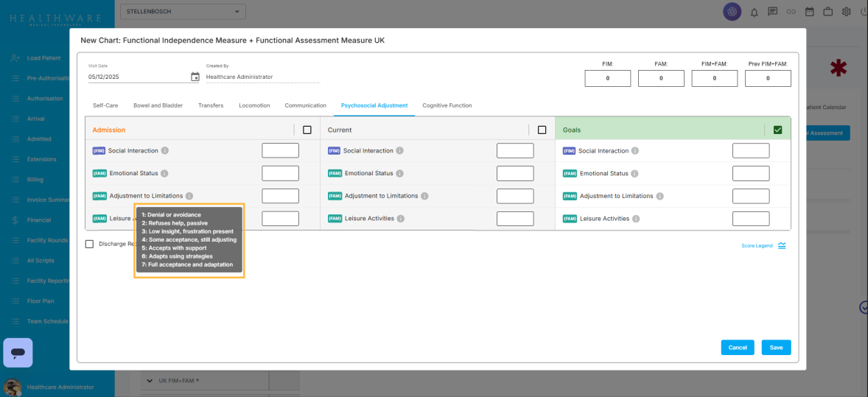Tick the Current column checkbox
The width and height of the screenshot is (868, 397).
point(542,130)
